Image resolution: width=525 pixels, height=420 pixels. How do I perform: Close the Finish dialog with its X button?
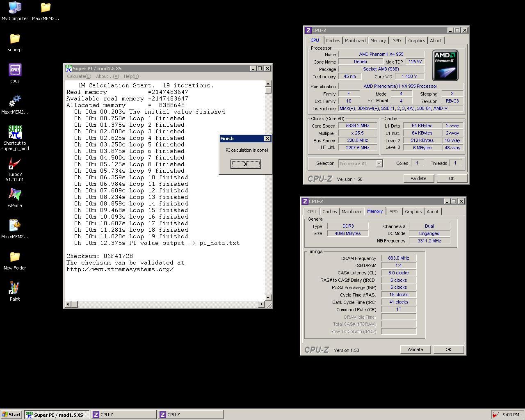pos(267,139)
